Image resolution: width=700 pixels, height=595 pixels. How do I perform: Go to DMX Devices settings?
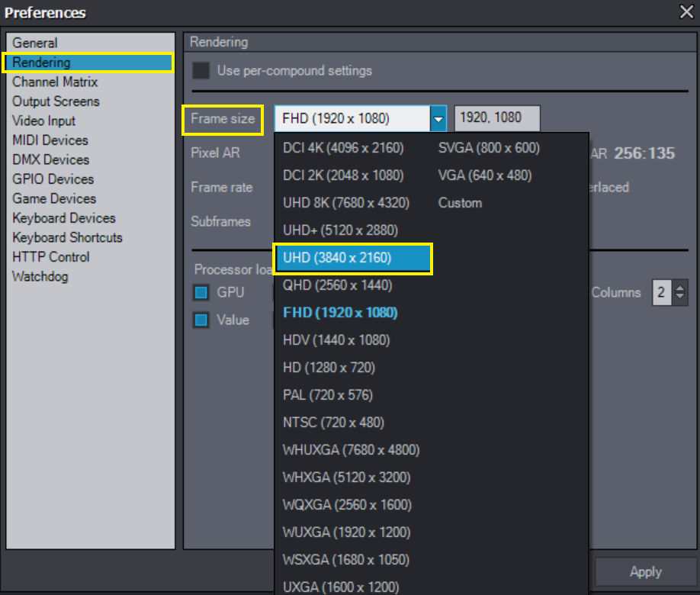50,159
